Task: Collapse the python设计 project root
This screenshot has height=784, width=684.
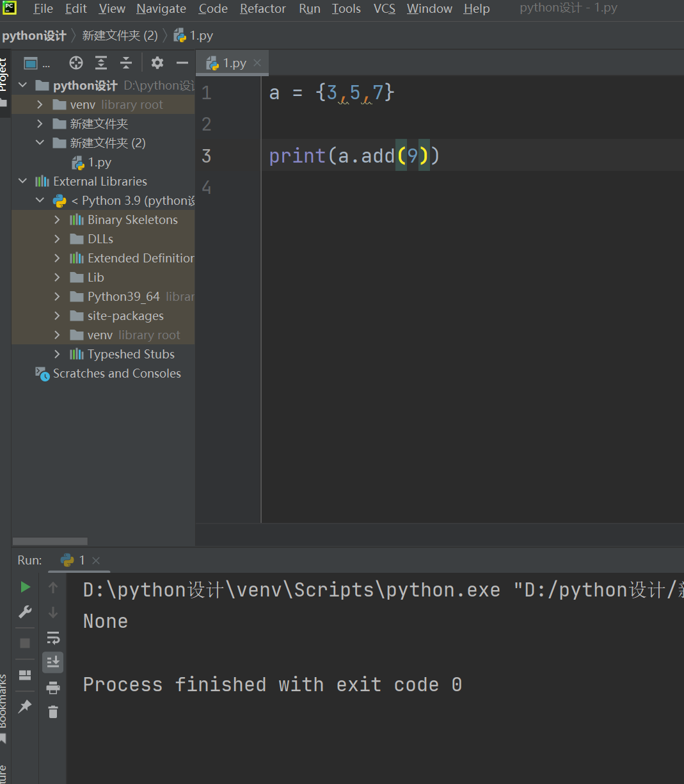Action: (x=23, y=85)
